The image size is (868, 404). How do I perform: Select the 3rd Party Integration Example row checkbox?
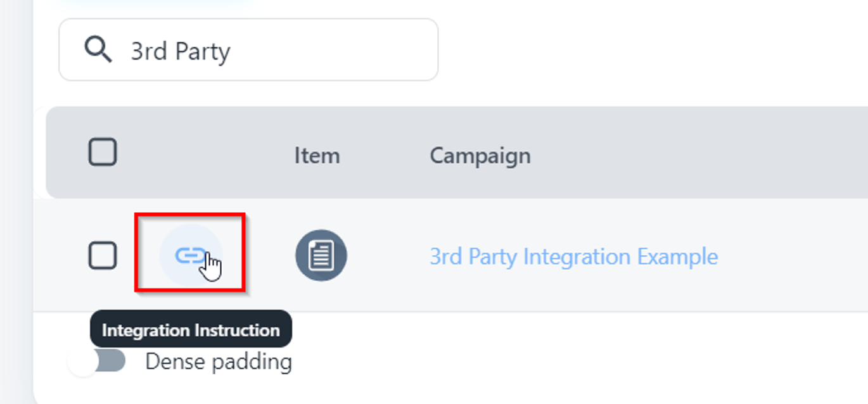(102, 256)
